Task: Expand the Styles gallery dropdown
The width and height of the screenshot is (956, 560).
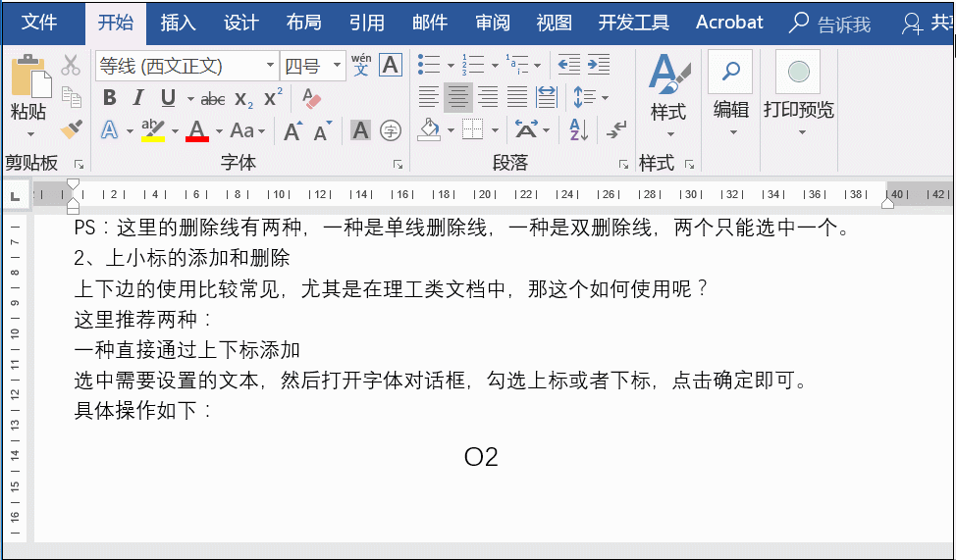Action: coord(668,134)
